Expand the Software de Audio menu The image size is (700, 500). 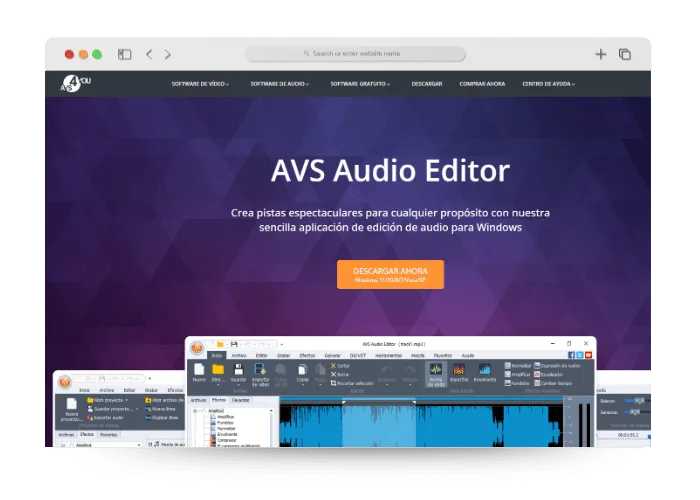[x=279, y=84]
